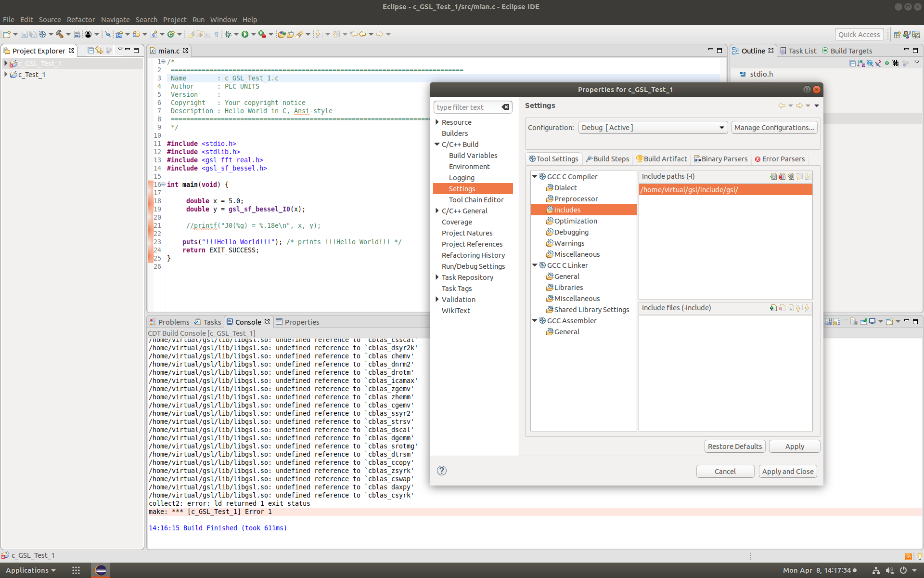Click the Eclipse icon in the taskbar
Image resolution: width=924 pixels, height=578 pixels.
[x=101, y=570]
